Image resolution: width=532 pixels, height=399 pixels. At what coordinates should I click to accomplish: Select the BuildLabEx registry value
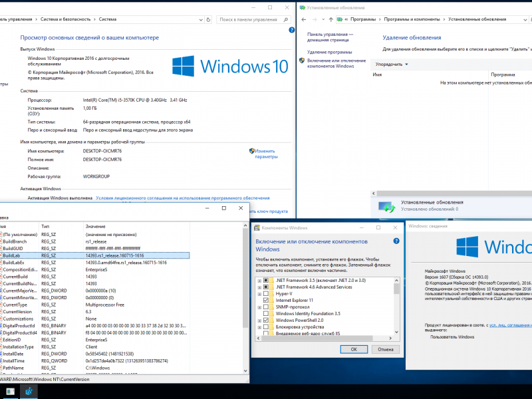pos(94,263)
